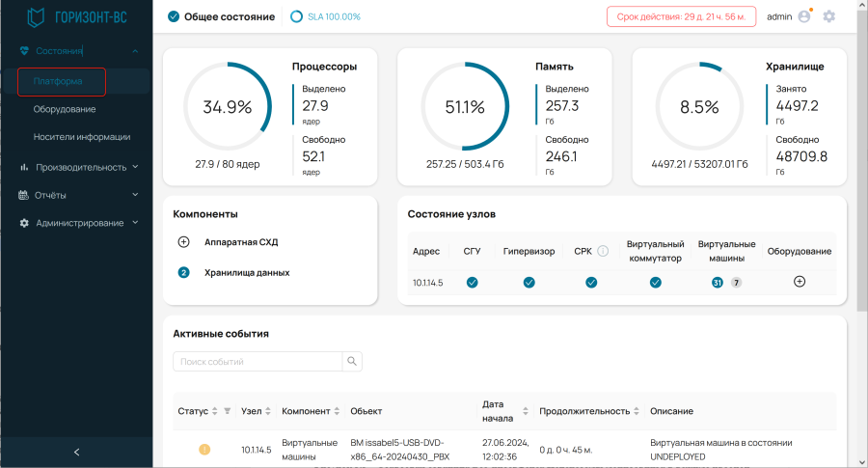
Task: Open the Оборудование menu item
Action: [65, 109]
